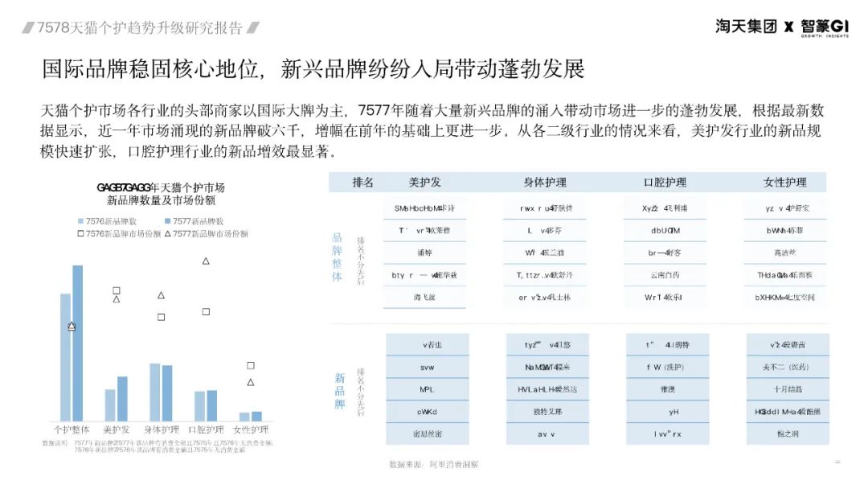Click the f W (洗护) cell
868x489 pixels.
tap(668, 368)
